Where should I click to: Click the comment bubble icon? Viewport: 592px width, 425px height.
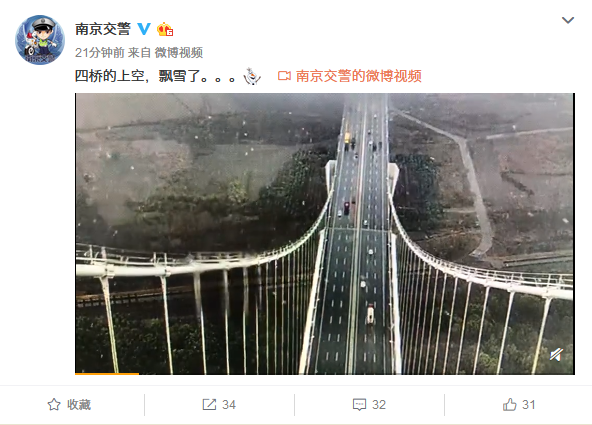[359, 405]
